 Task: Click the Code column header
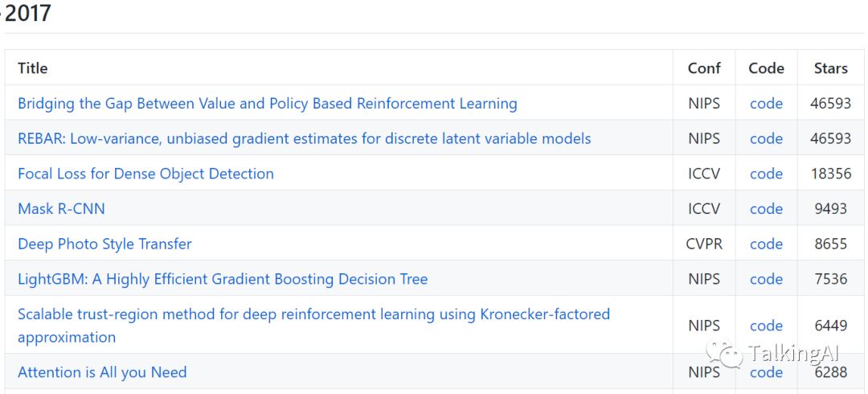[766, 68]
